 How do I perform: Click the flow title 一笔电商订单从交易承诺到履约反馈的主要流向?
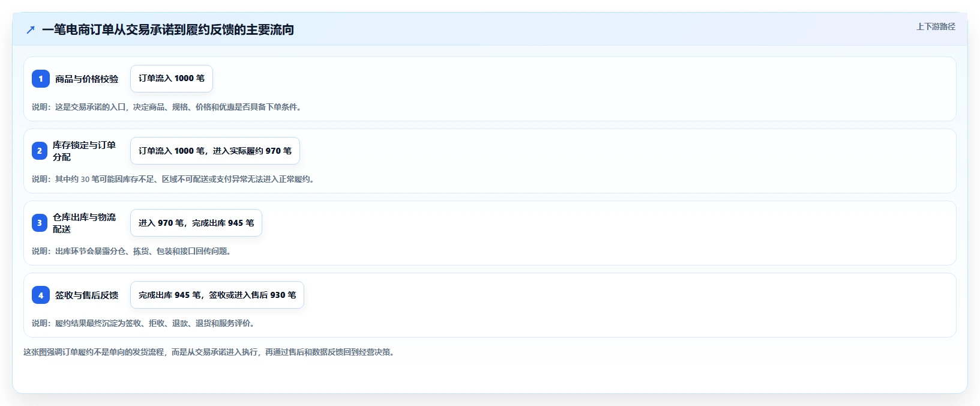[168, 29]
